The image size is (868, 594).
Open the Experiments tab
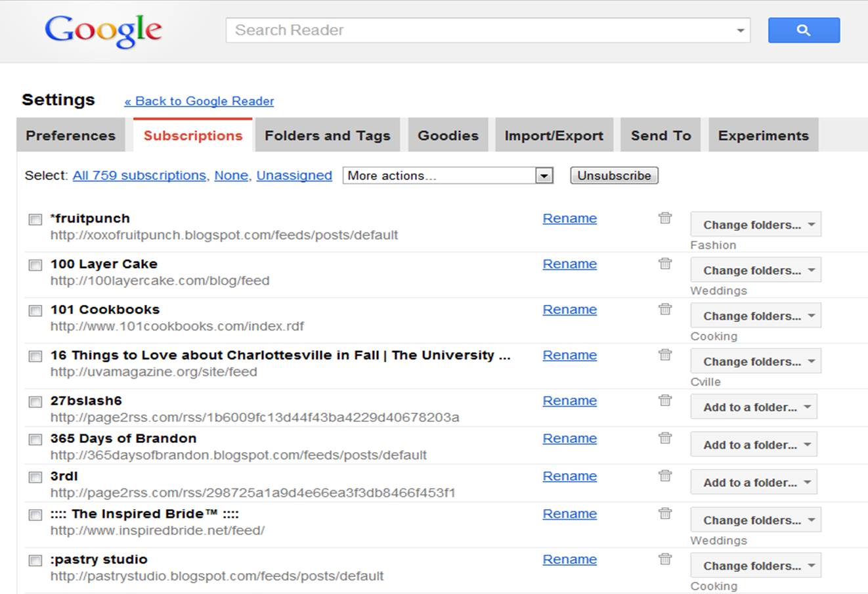763,135
